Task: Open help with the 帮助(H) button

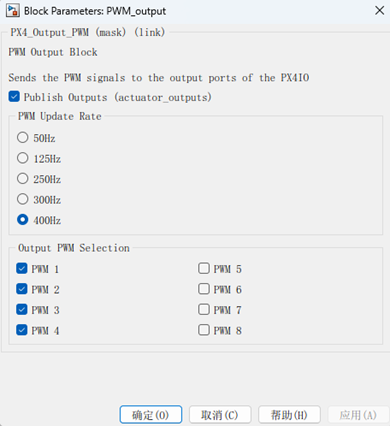Action: [289, 415]
